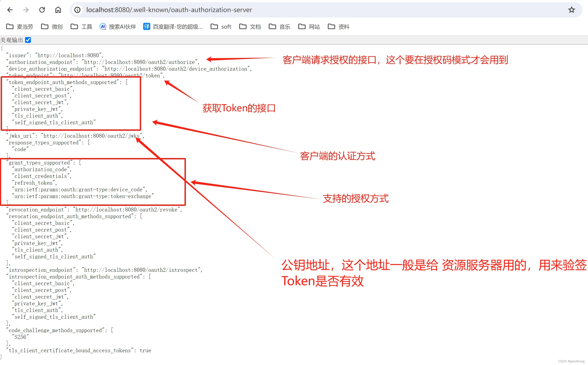Image resolution: width=588 pixels, height=365 pixels.
Task: Click the browser forward arrow
Action: click(x=26, y=10)
